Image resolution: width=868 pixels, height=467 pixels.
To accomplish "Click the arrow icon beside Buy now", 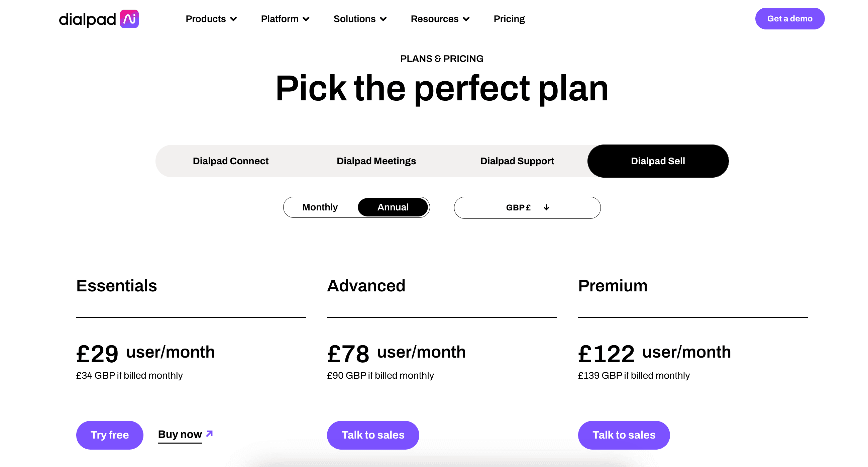I will (x=209, y=434).
